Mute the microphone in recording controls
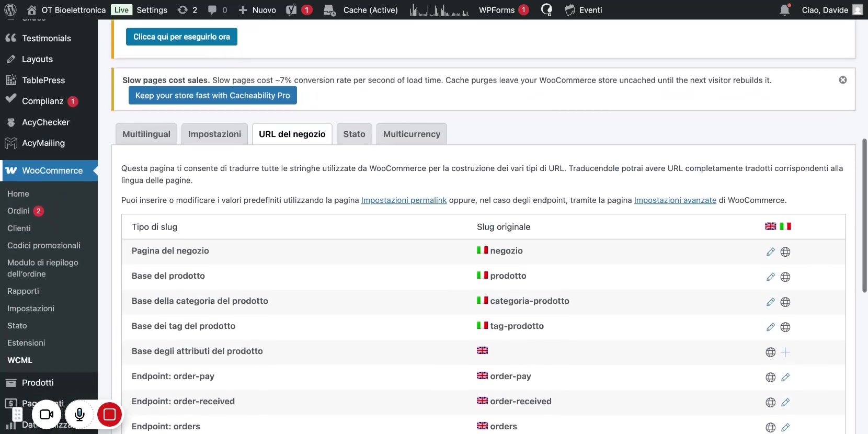This screenshot has height=434, width=868. 79,415
